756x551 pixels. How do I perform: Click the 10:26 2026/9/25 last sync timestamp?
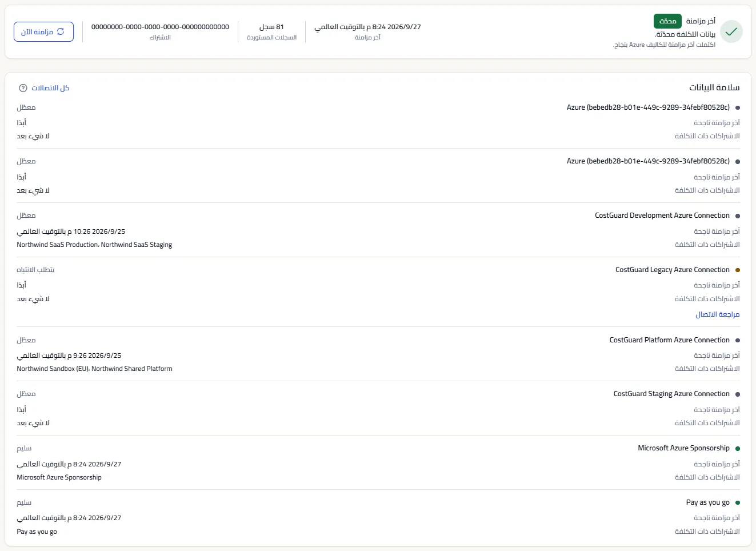point(71,231)
